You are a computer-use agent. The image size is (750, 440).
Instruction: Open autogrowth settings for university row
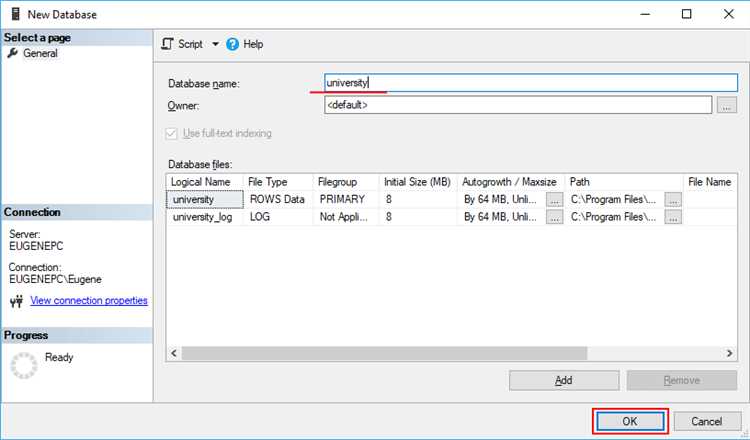coord(554,200)
